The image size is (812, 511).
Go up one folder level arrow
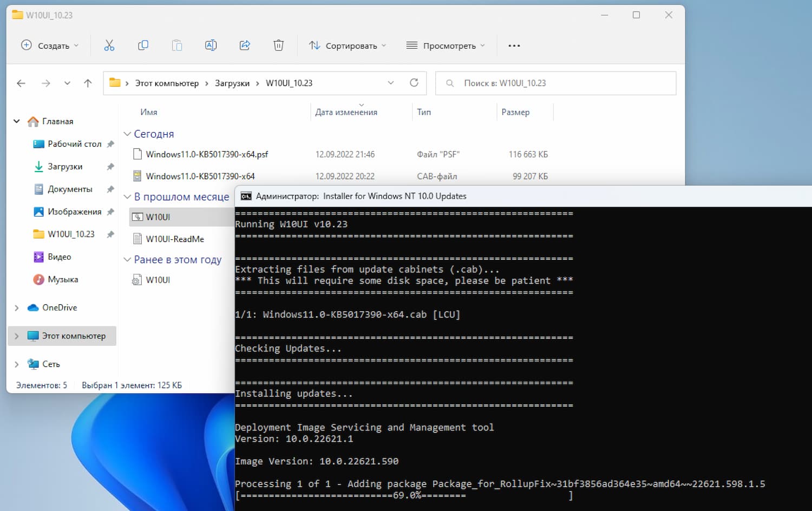pos(88,83)
